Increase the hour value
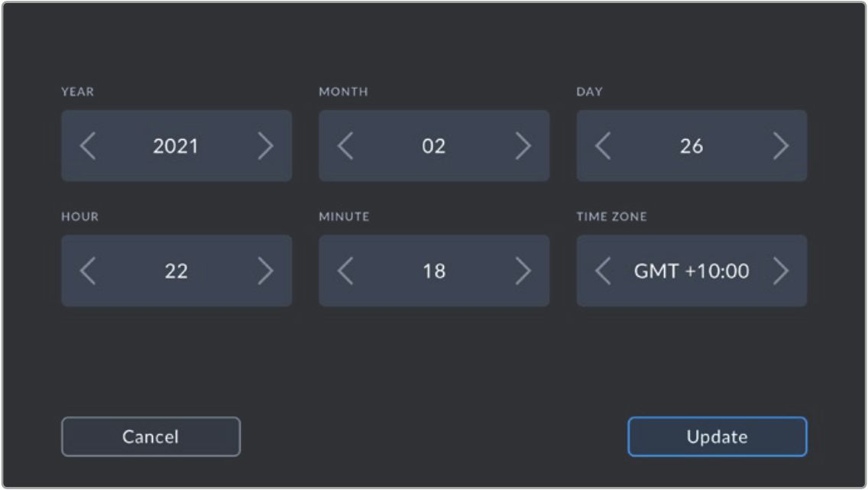Viewport: 868px width, 490px height. pos(265,271)
